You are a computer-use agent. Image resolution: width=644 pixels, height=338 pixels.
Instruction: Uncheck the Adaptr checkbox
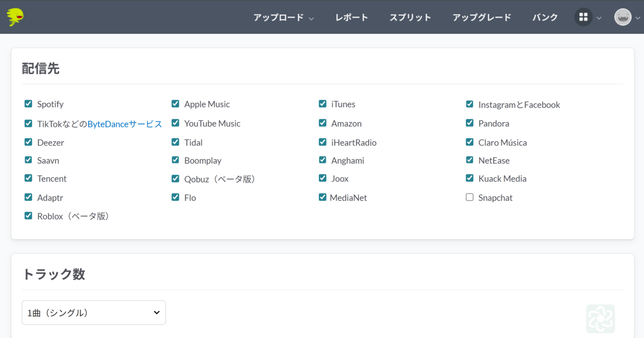pyautogui.click(x=28, y=197)
